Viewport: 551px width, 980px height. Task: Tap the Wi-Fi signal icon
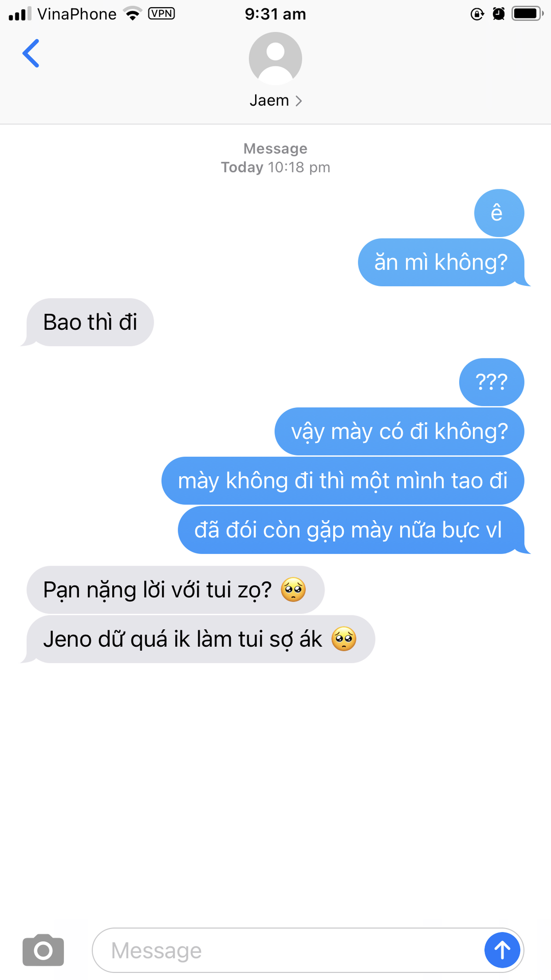click(133, 14)
